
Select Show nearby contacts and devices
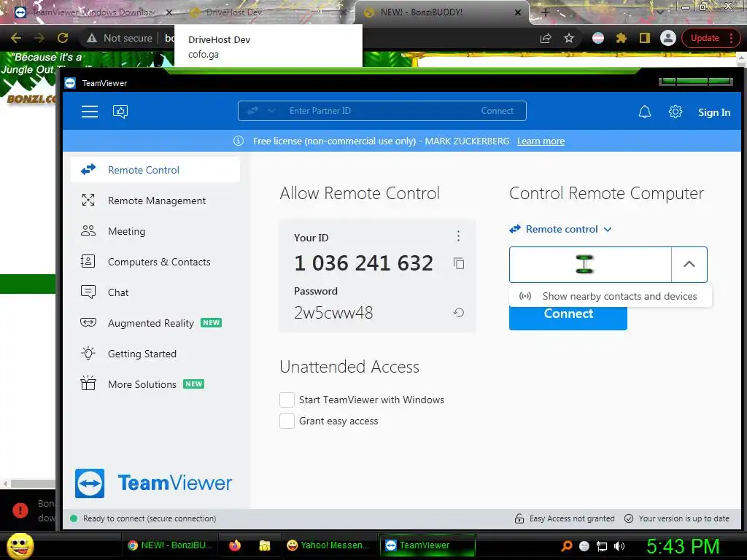click(x=611, y=296)
